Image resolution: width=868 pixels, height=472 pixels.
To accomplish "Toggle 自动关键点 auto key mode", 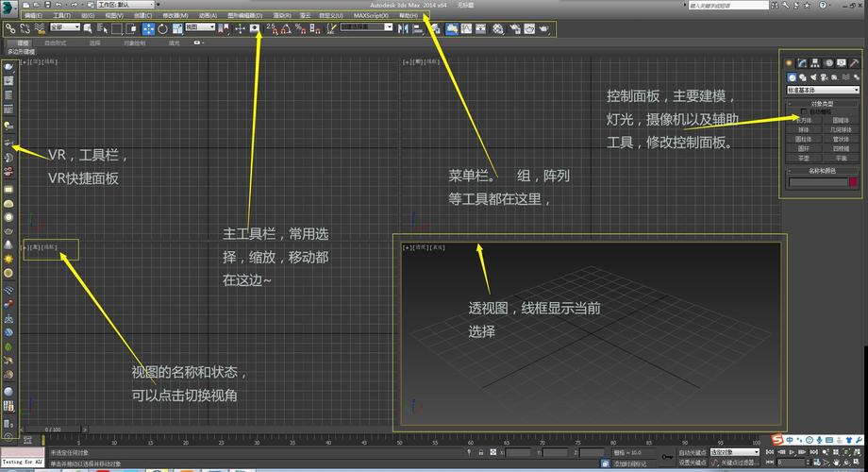I will tap(691, 452).
